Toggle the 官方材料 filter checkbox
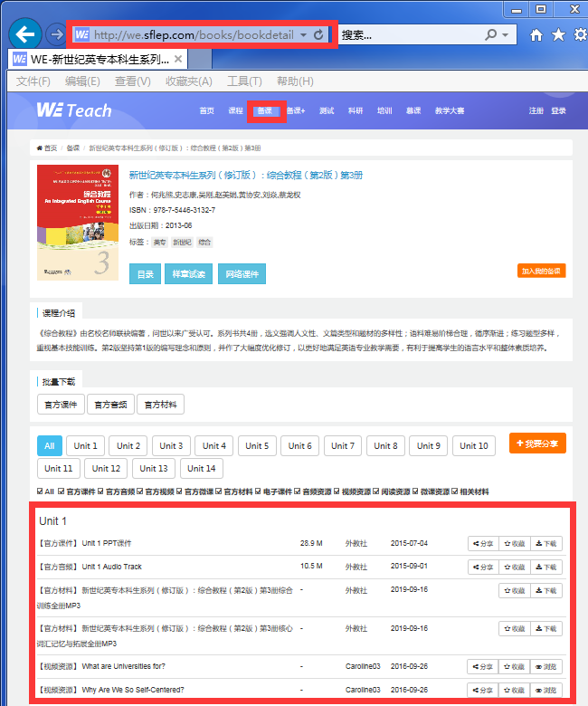588x706 pixels. pyautogui.click(x=219, y=491)
